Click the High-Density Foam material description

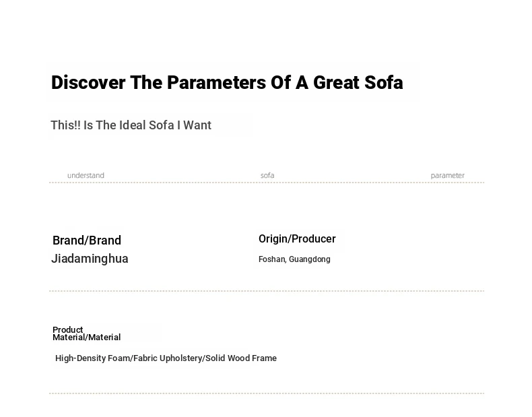[166, 358]
